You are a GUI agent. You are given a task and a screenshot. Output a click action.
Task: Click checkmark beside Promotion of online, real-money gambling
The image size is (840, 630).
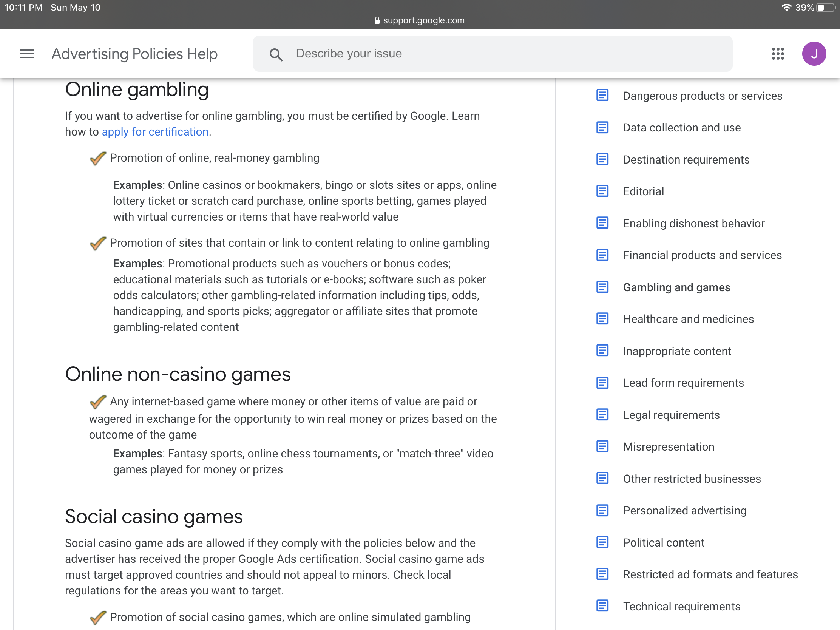click(97, 158)
